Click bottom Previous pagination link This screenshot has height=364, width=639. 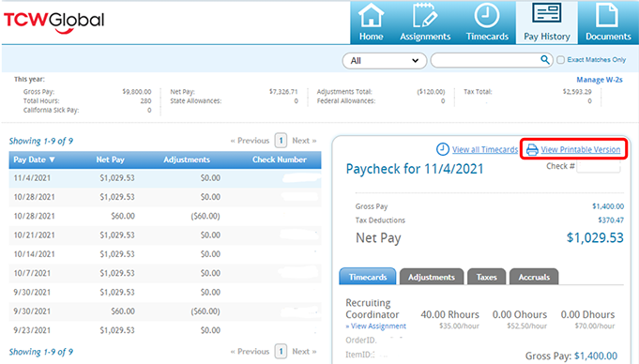tap(250, 352)
